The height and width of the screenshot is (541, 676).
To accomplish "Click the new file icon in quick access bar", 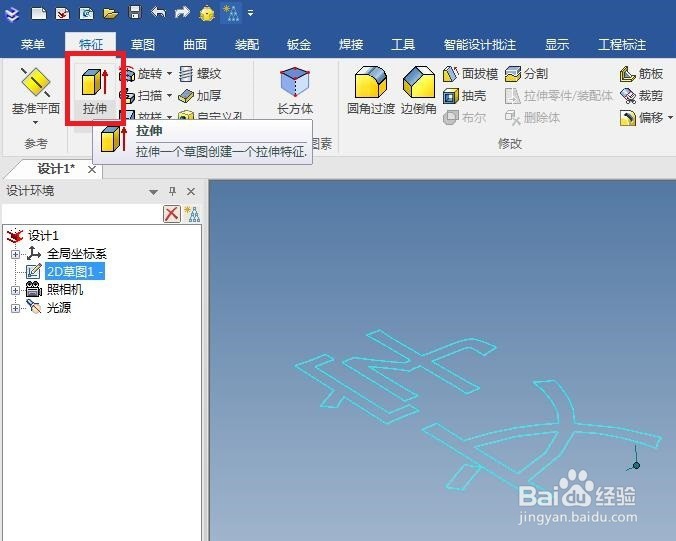I will pyautogui.click(x=39, y=13).
